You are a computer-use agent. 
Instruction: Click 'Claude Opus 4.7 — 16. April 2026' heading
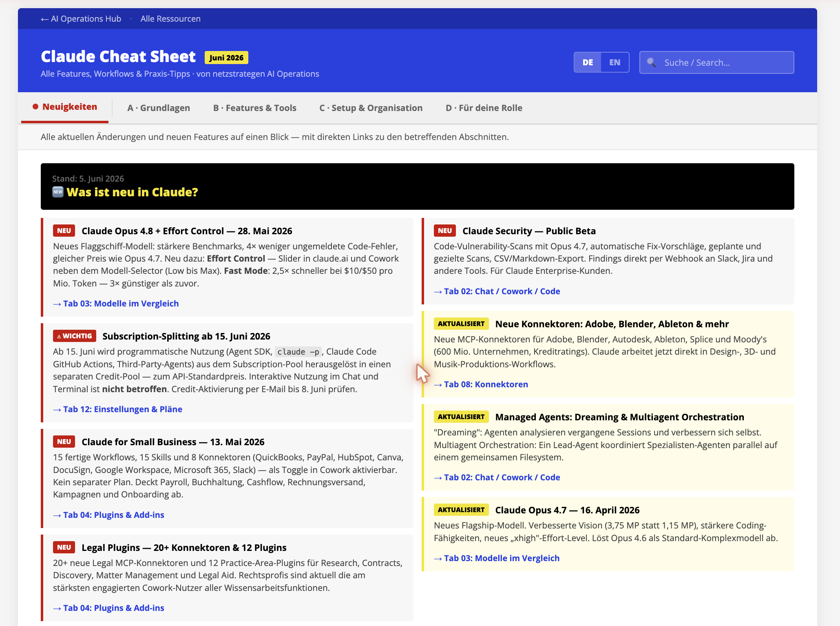567,510
